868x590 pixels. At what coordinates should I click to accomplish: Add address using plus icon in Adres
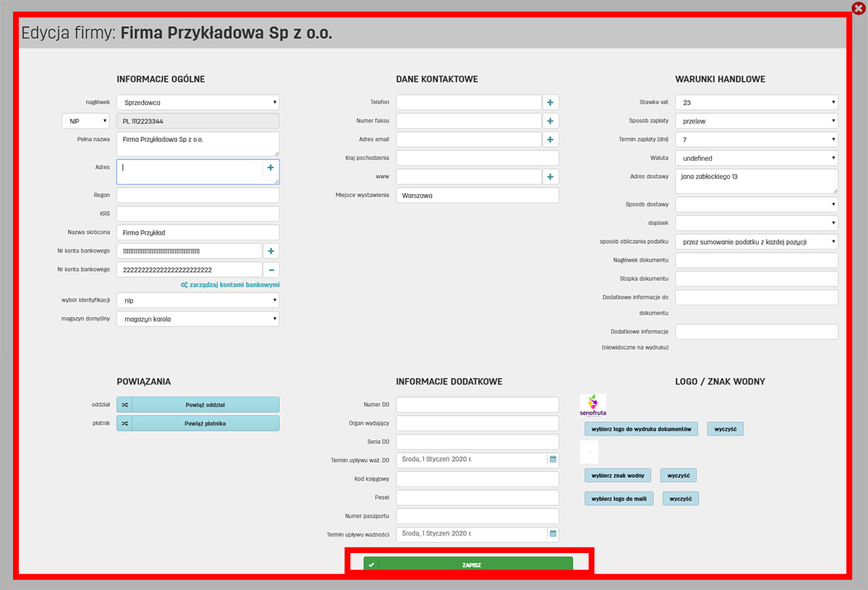coord(271,167)
